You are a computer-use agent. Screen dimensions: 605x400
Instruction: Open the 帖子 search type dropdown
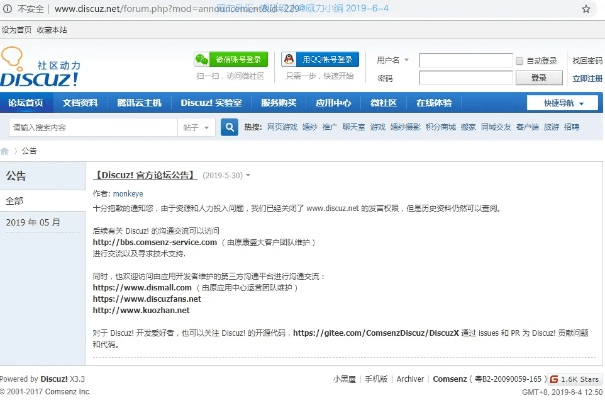coord(196,127)
